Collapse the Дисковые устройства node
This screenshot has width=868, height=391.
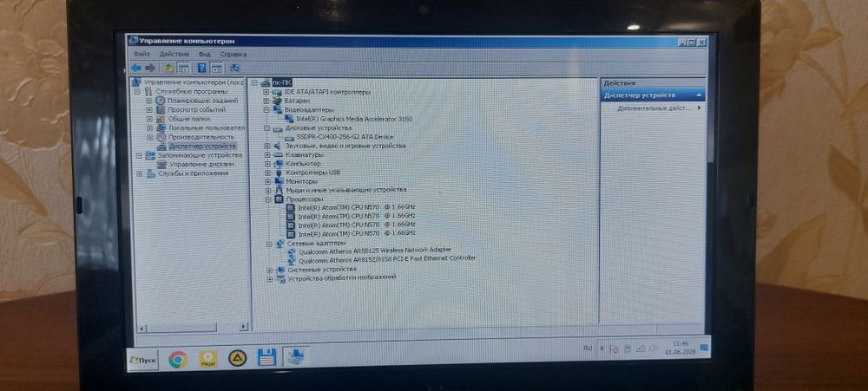pos(266,127)
